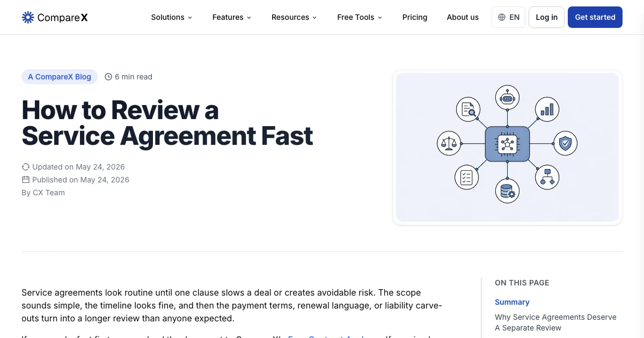Screen dimensions: 644x338
Task: Click the robot icon in the illustration
Action: (x=507, y=98)
